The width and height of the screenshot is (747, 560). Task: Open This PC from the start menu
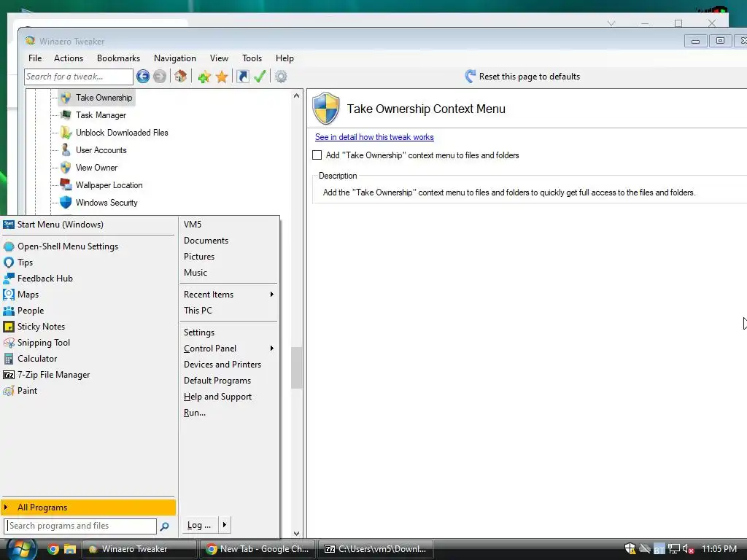[198, 311]
